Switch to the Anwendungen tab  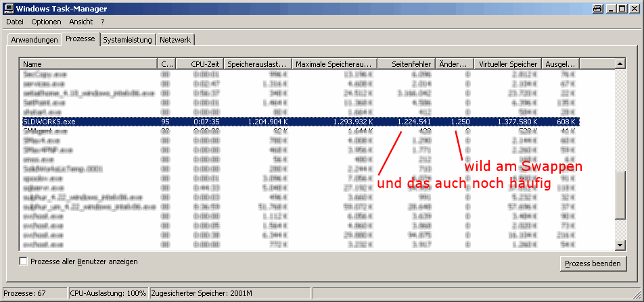[34, 40]
